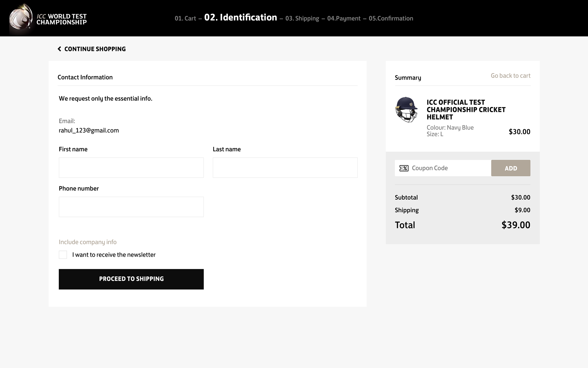Click the ICC Official Test Championship Cricket Helmet title
Image resolution: width=588 pixels, height=368 pixels.
466,109
